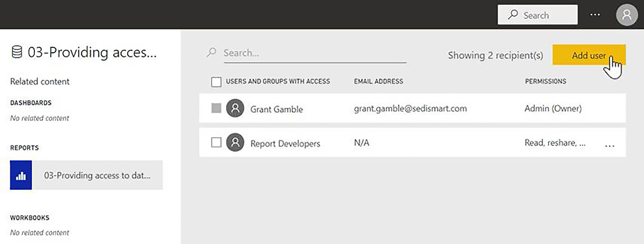Click the Users and Groups With Access header
The height and width of the screenshot is (244, 644).
pyautogui.click(x=278, y=81)
